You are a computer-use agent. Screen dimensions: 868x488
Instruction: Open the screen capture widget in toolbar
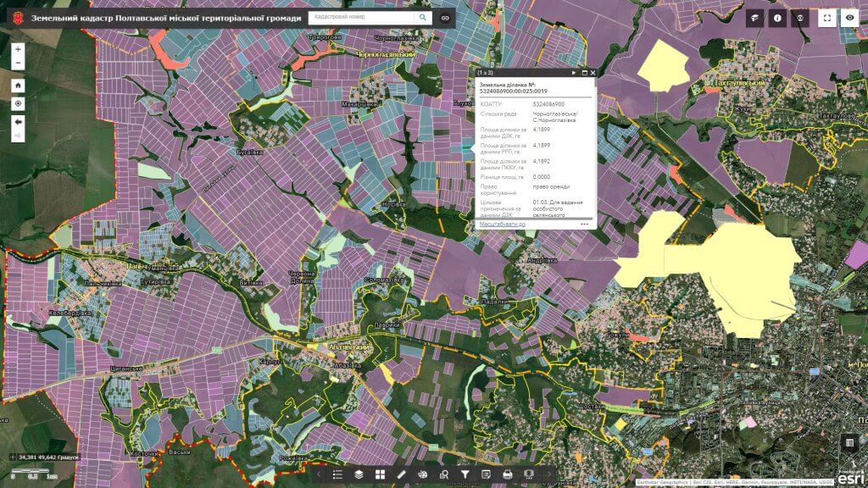(529, 474)
